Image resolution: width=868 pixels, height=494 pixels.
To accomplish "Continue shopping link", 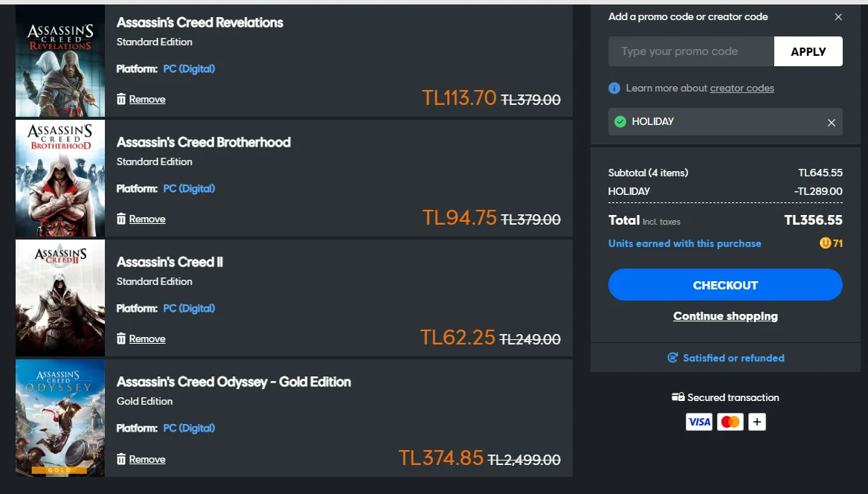I will [x=725, y=316].
